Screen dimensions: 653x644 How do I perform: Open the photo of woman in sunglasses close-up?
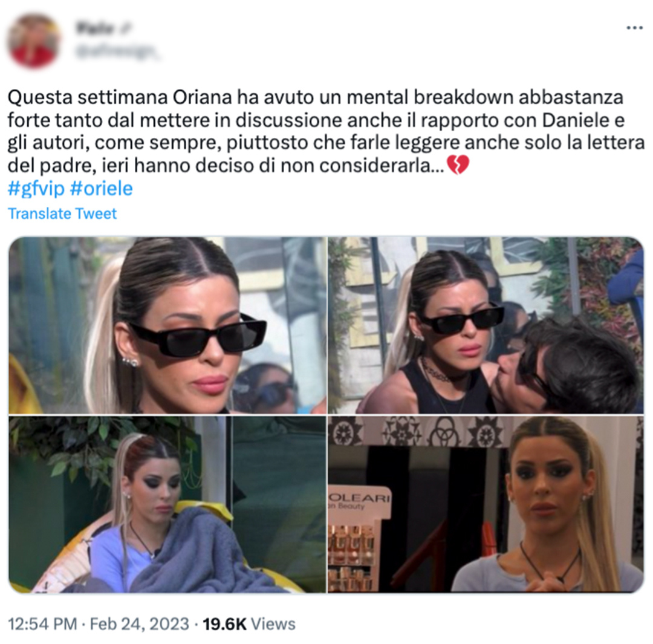[167, 325]
